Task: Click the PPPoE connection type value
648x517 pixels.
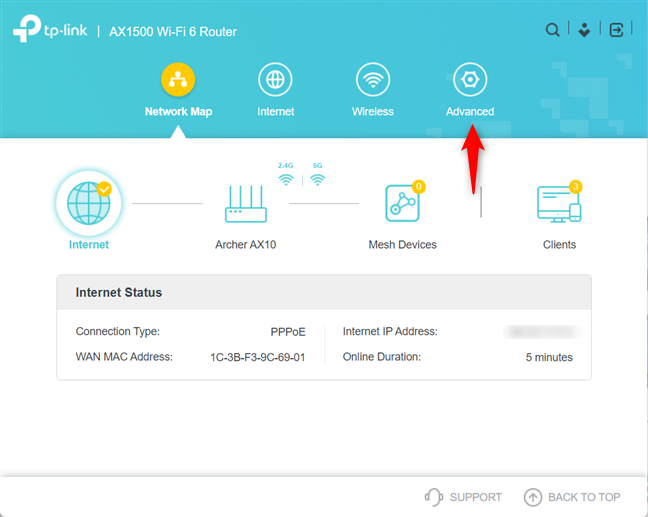Action: click(x=288, y=332)
